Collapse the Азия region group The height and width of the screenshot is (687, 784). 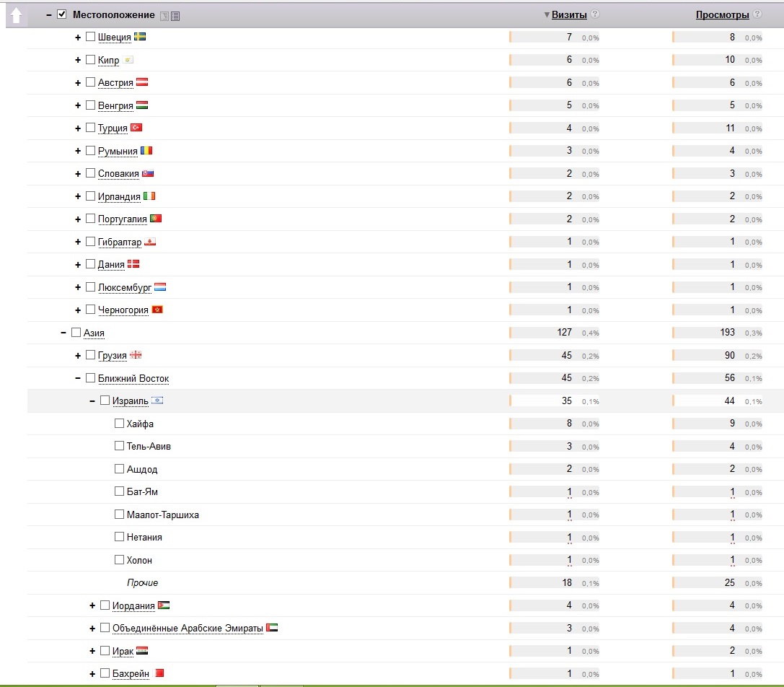(x=63, y=333)
